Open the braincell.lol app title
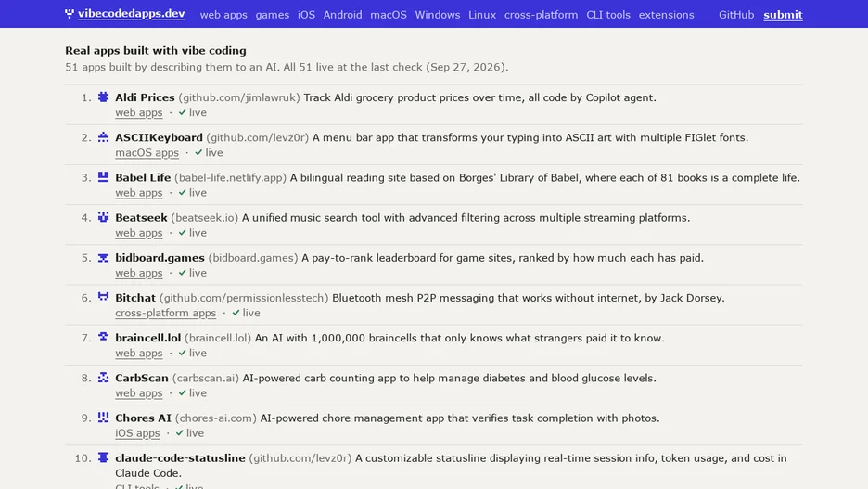The width and height of the screenshot is (868, 489). click(x=147, y=338)
